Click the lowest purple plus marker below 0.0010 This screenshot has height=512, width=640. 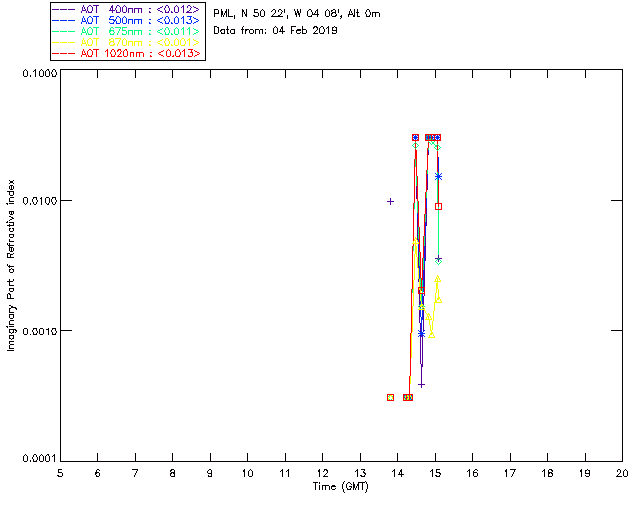[x=422, y=385]
